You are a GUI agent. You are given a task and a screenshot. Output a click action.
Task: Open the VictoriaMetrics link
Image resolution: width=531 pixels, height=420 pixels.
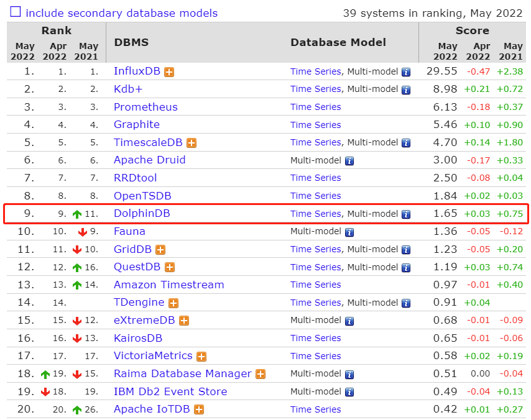pos(153,356)
